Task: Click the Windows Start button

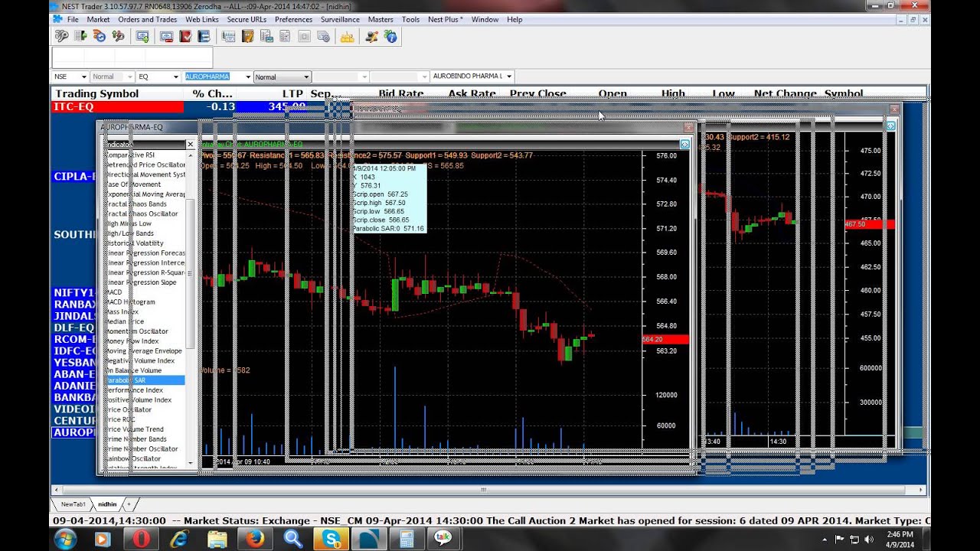Action: 65,539
